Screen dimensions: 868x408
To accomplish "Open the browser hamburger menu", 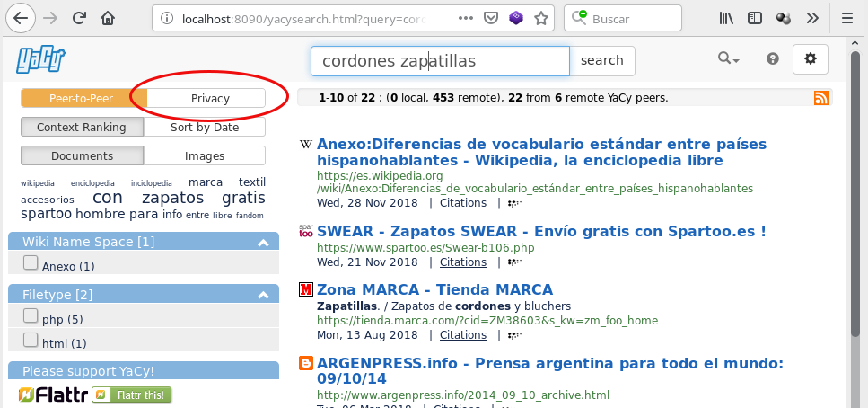I will tap(847, 18).
